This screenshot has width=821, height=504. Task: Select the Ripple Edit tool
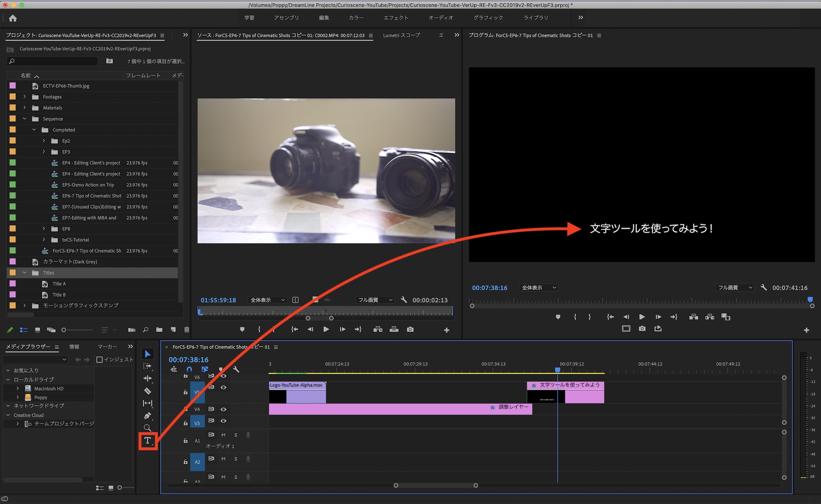147,378
